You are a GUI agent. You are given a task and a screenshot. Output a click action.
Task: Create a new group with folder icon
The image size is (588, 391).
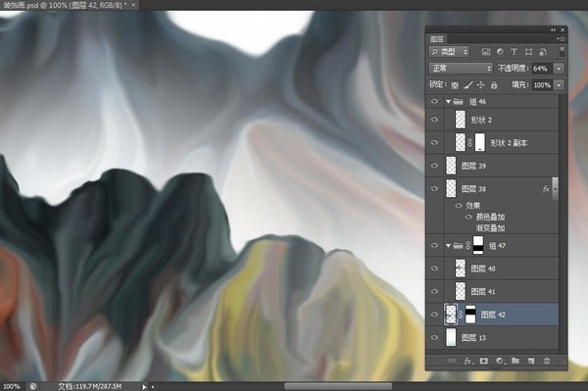tap(515, 361)
